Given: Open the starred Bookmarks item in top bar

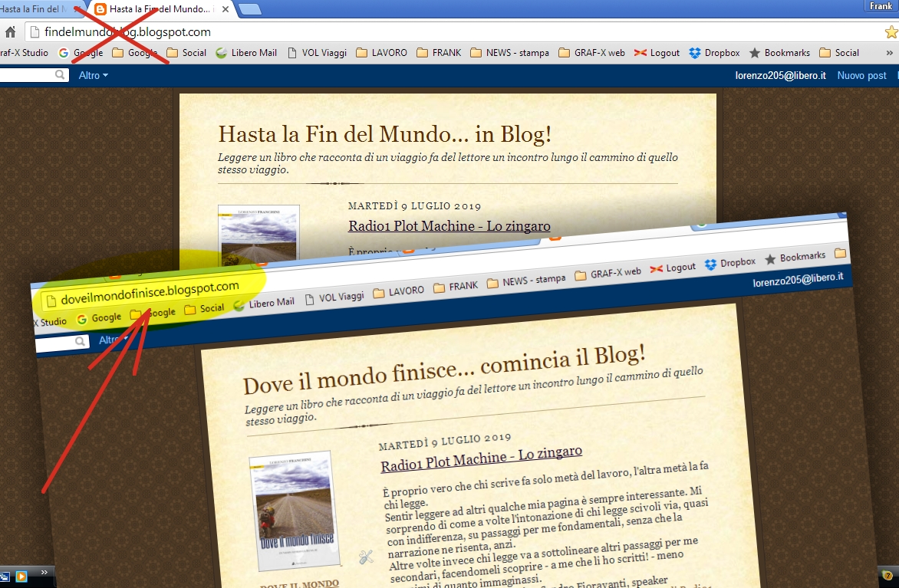Looking at the screenshot, I should coord(780,53).
